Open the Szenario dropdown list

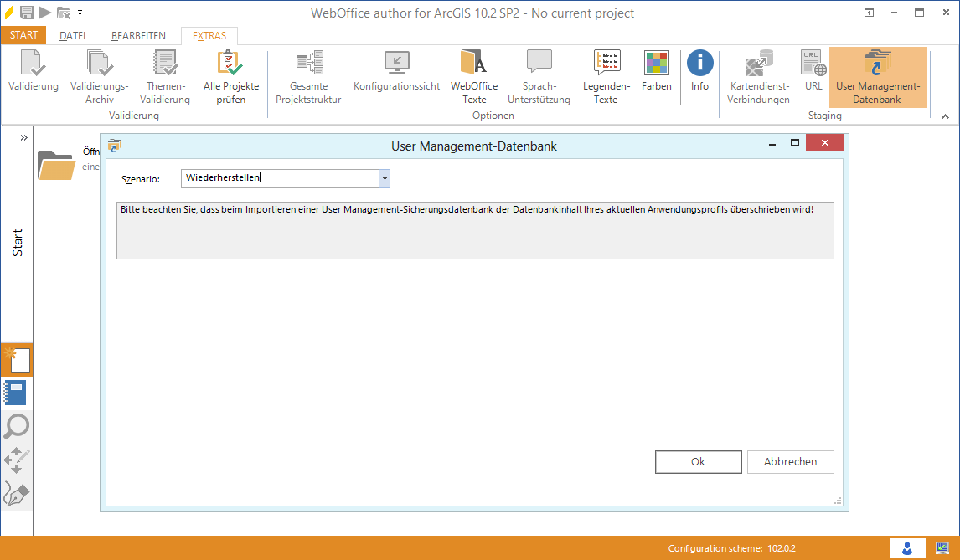point(385,177)
